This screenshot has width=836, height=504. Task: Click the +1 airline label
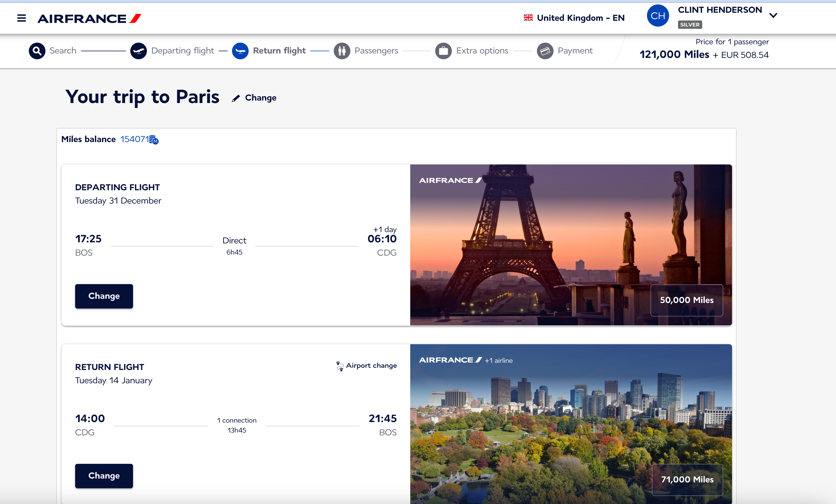[499, 361]
